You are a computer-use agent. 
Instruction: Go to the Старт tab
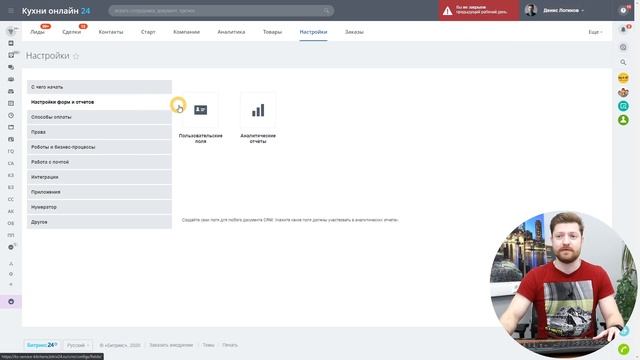pos(148,32)
